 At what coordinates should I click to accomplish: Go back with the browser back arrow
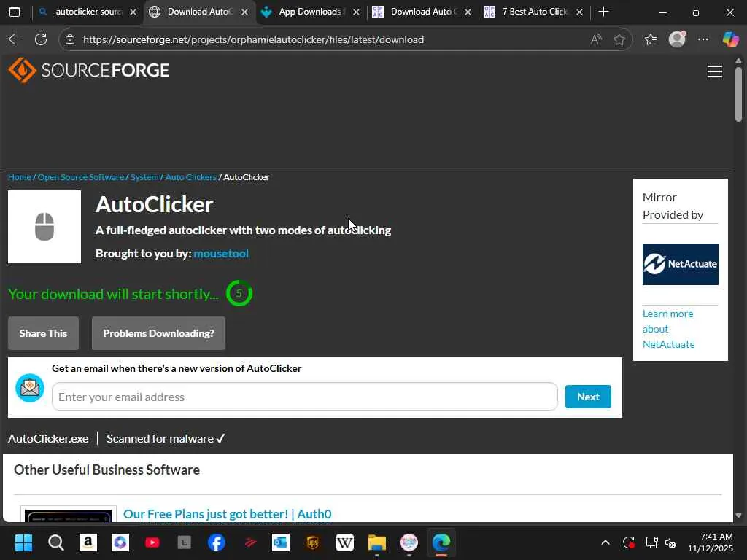[x=15, y=39]
